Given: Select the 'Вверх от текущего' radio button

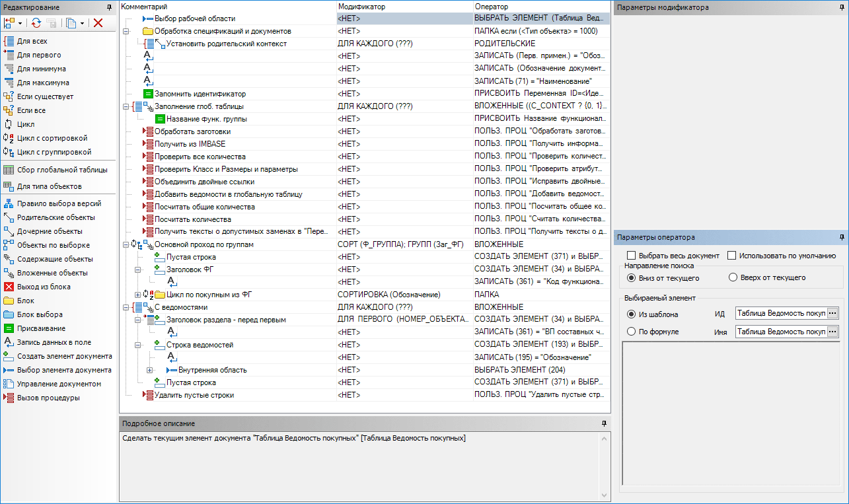Looking at the screenshot, I should pyautogui.click(x=733, y=277).
